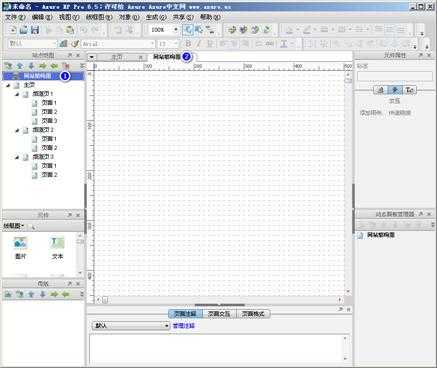Image resolution: width=437 pixels, height=368 pixels.
Task: Move master up blue arrow icon
Action: click(x=31, y=294)
